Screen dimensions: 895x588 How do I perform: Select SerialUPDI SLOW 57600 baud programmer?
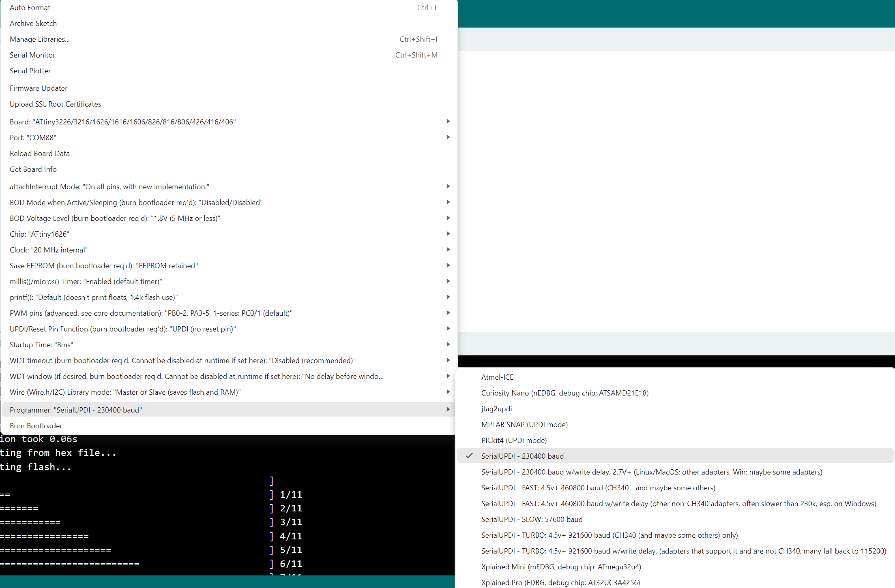pyautogui.click(x=532, y=519)
